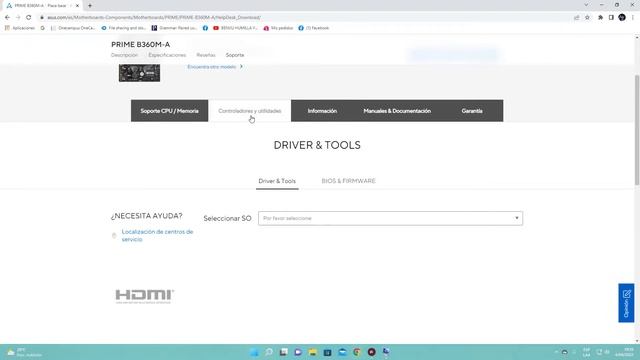Open the YouTube bookmark
Image resolution: width=640 pixels, height=360 pixels.
(x=235, y=28)
